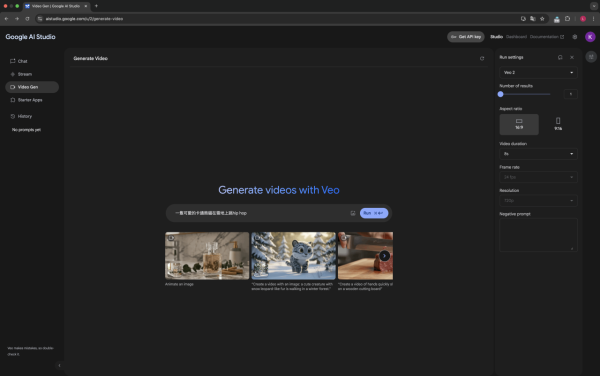The width and height of the screenshot is (600, 376).
Task: Click the reset refresh icon in Generate Video header
Action: pos(482,59)
